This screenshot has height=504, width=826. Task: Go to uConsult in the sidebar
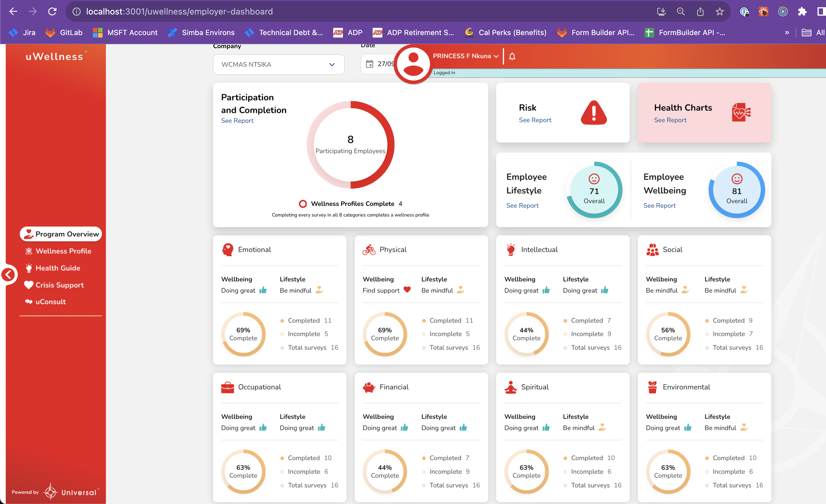(50, 302)
